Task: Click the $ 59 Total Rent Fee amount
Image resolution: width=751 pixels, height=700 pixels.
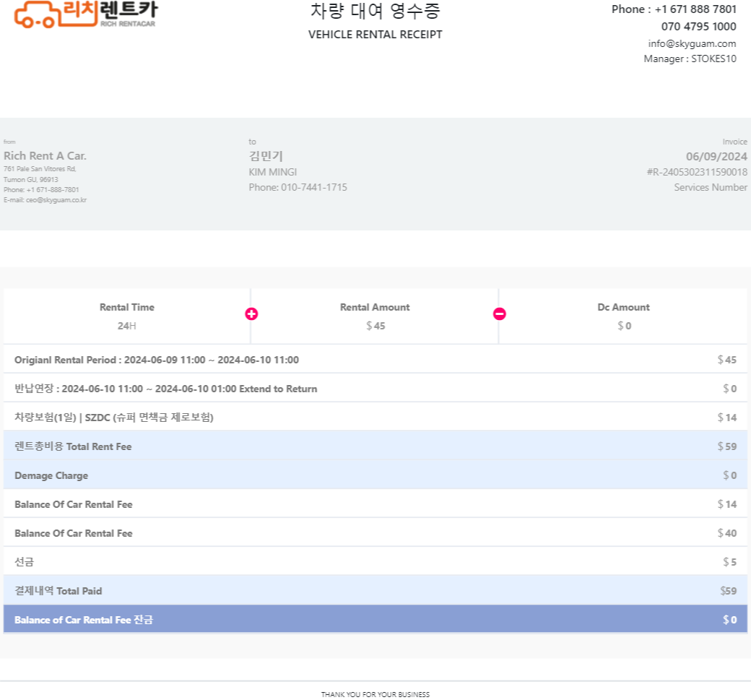Action: (726, 446)
